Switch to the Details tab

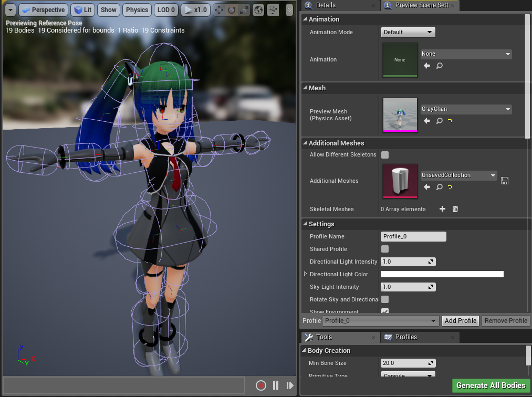tap(326, 5)
